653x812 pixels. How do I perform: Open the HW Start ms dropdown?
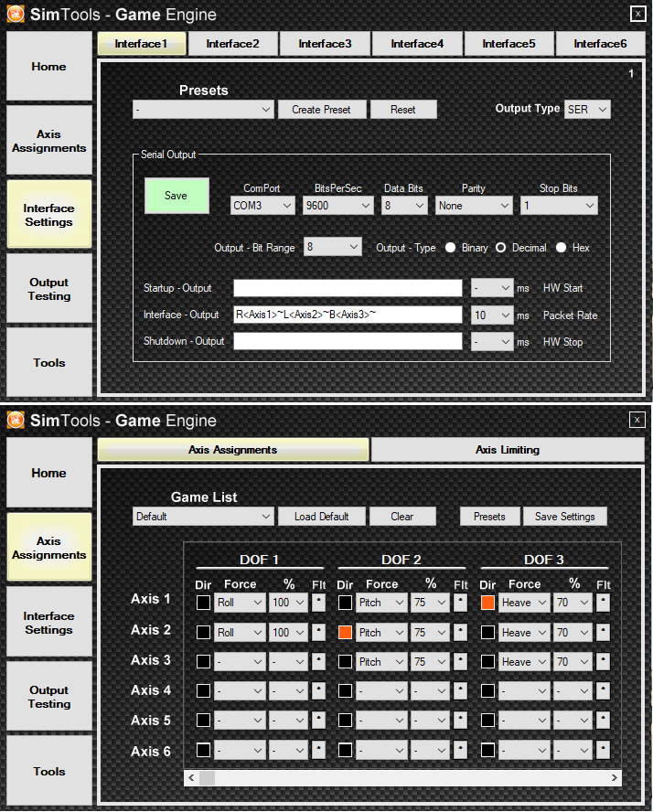tap(492, 287)
